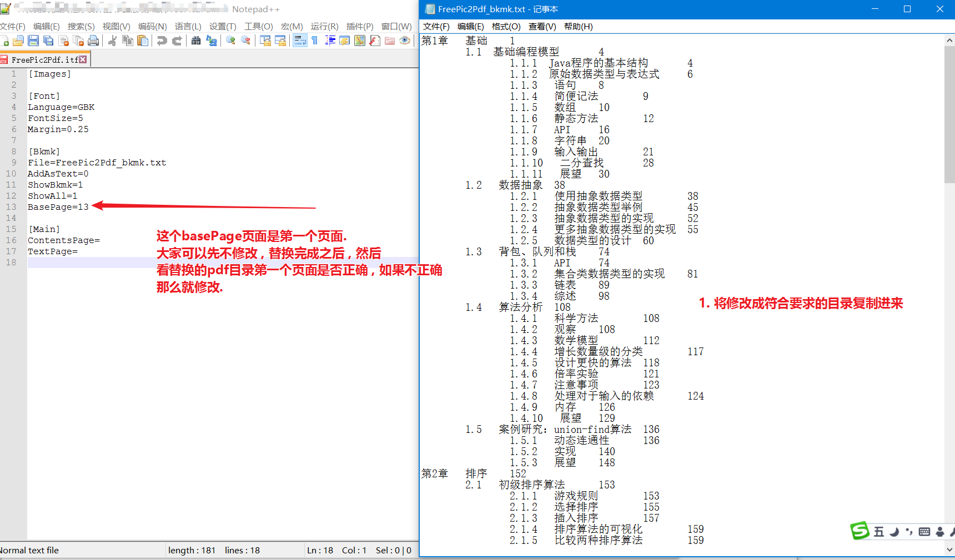This screenshot has height=560, width=955.
Task: Print the document with the printer icon
Action: (x=93, y=41)
